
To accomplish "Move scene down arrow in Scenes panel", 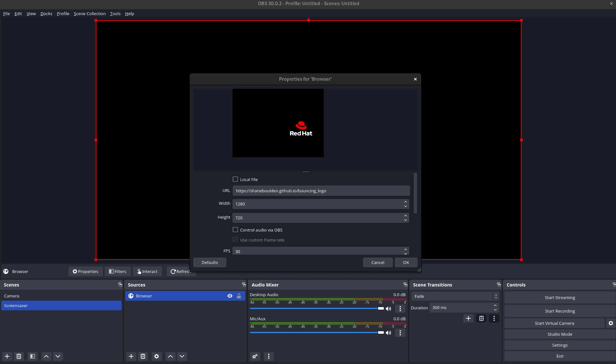I will point(58,356).
